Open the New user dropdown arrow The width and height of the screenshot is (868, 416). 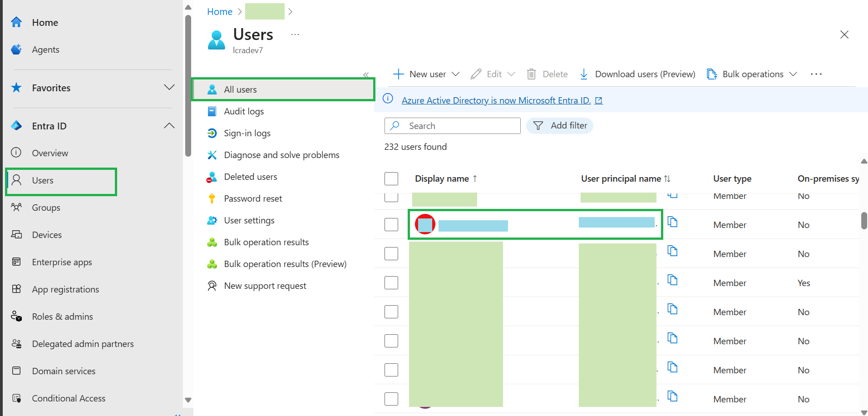click(x=456, y=74)
